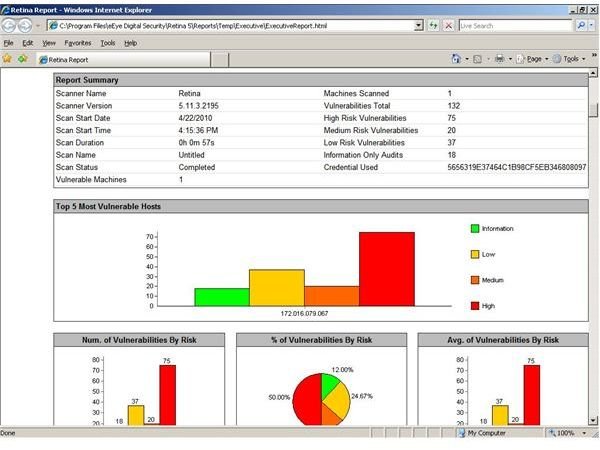The height and width of the screenshot is (450, 600).
Task: Click host label 172.016.079.067
Action: pos(304,313)
